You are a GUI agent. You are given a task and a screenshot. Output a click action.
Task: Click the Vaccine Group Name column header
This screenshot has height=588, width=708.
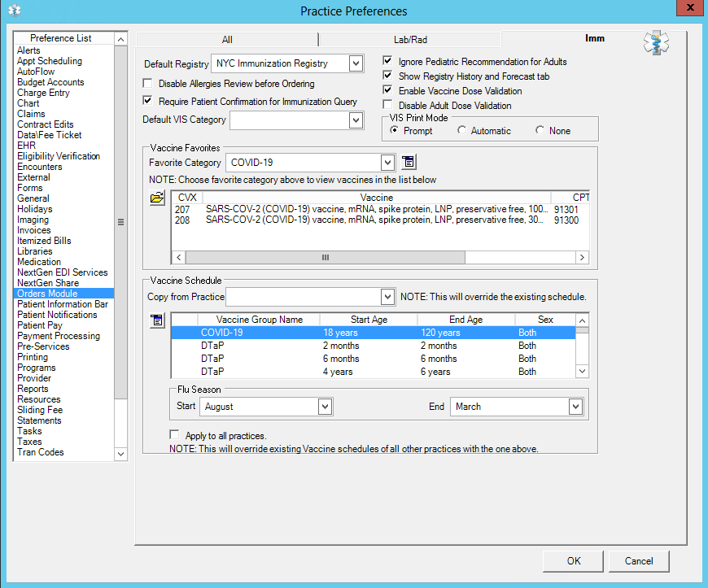click(259, 320)
